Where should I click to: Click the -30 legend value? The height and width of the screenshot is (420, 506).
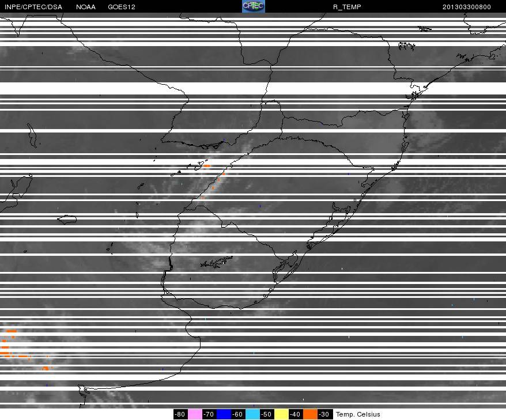(x=324, y=414)
